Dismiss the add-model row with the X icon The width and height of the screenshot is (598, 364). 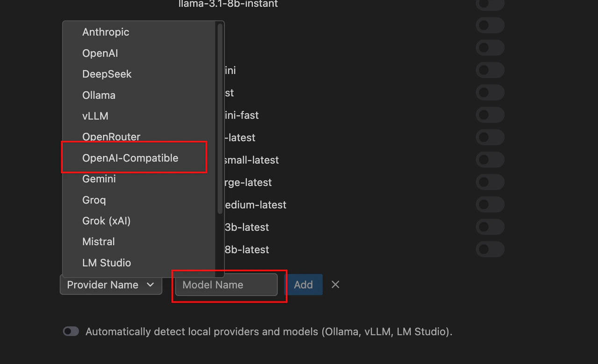pos(335,285)
